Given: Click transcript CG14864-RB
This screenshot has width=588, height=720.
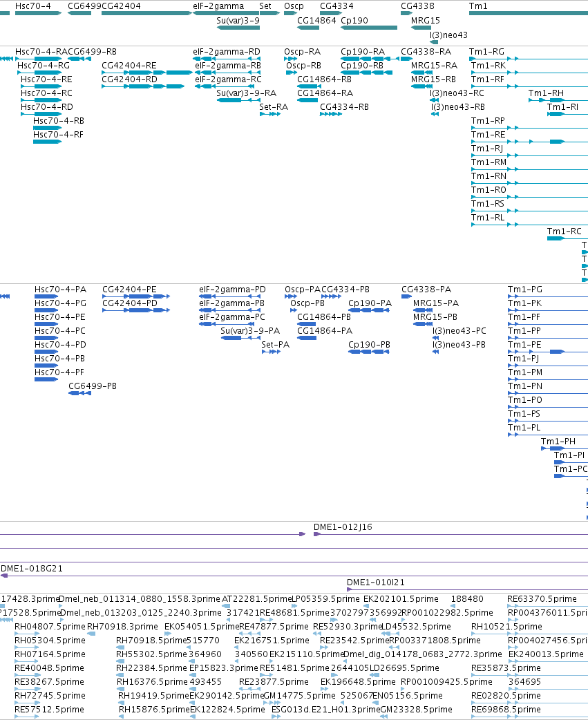Looking at the screenshot, I should pyautogui.click(x=325, y=79).
